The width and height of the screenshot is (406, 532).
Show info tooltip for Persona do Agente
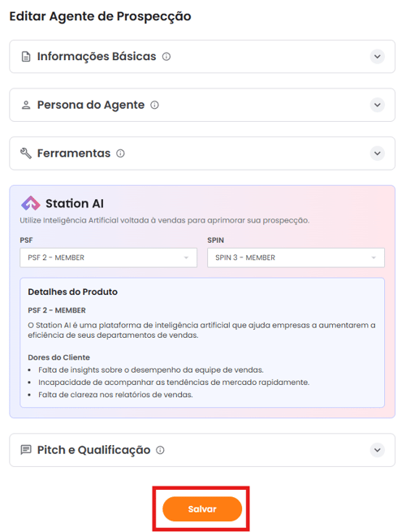point(154,105)
